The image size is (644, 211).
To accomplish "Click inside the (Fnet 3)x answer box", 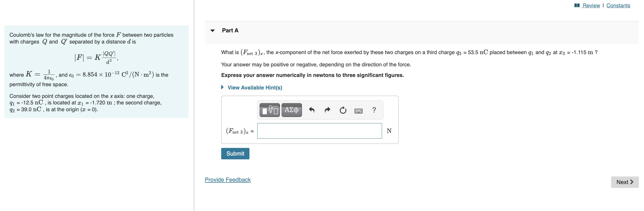I will [x=319, y=131].
